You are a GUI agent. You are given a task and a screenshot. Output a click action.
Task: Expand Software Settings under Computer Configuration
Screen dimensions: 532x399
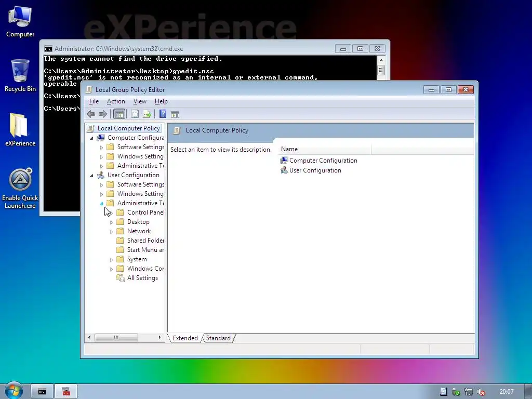point(101,148)
